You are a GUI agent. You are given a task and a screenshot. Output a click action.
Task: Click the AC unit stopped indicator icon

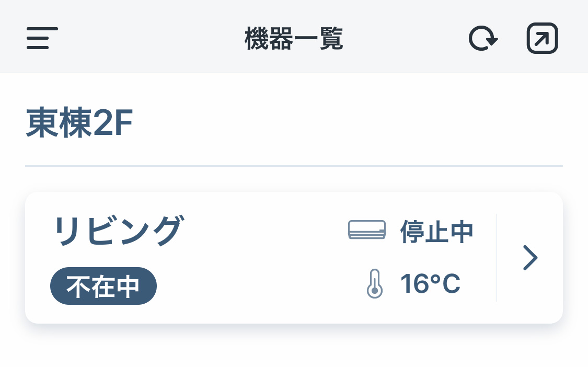pos(367,230)
